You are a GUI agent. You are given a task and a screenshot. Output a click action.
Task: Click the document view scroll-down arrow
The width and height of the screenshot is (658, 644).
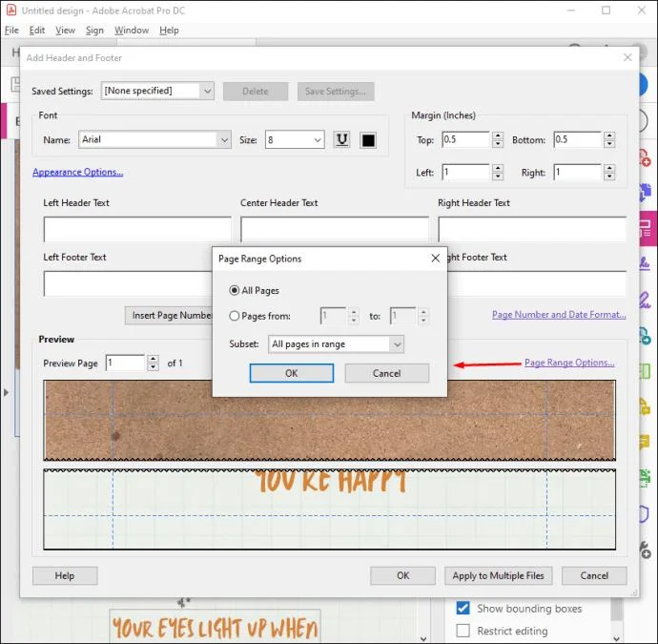(x=423, y=638)
